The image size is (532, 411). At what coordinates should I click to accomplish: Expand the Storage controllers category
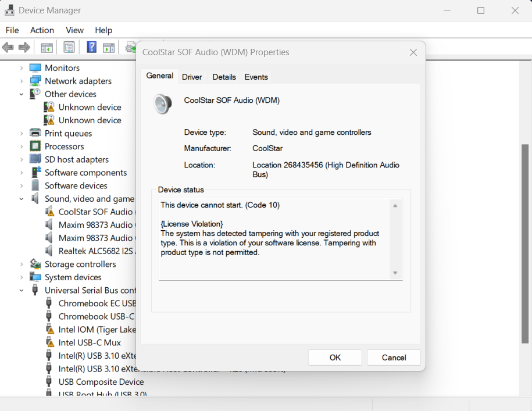coord(22,264)
